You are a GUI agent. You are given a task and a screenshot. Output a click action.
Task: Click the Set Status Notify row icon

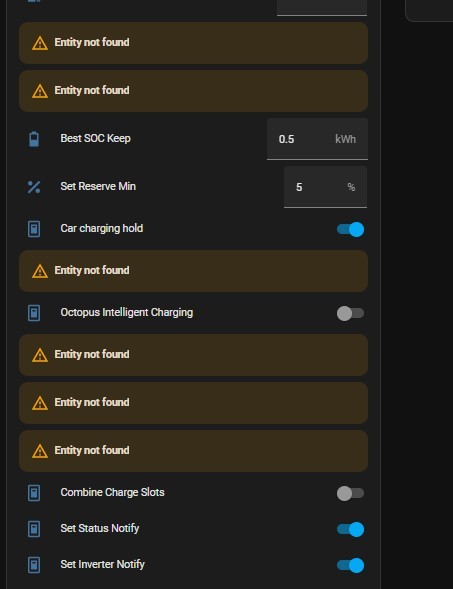point(34,529)
